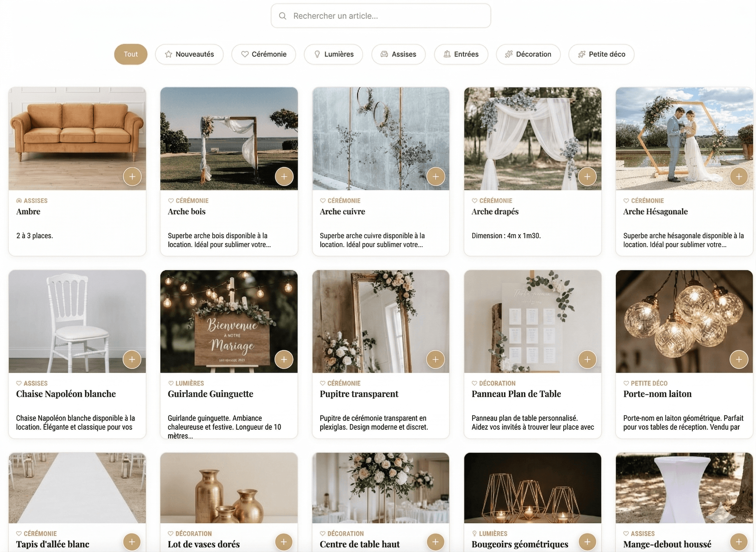
Task: Add Chaise Napoléon blanche with plus icon
Action: coord(132,359)
